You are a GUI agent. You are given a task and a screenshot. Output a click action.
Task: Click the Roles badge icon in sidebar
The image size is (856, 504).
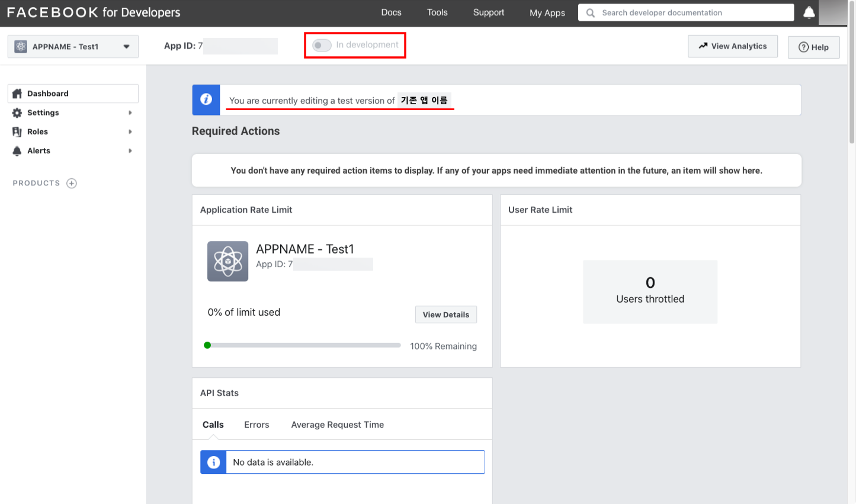click(x=17, y=131)
